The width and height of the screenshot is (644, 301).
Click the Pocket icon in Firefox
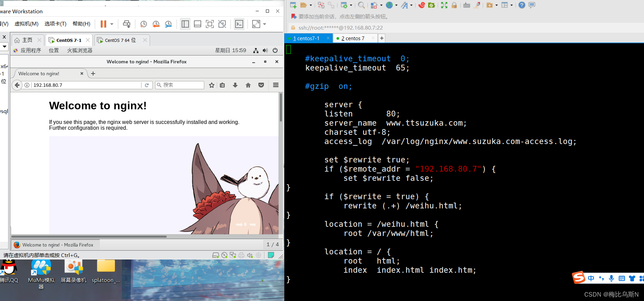point(261,85)
